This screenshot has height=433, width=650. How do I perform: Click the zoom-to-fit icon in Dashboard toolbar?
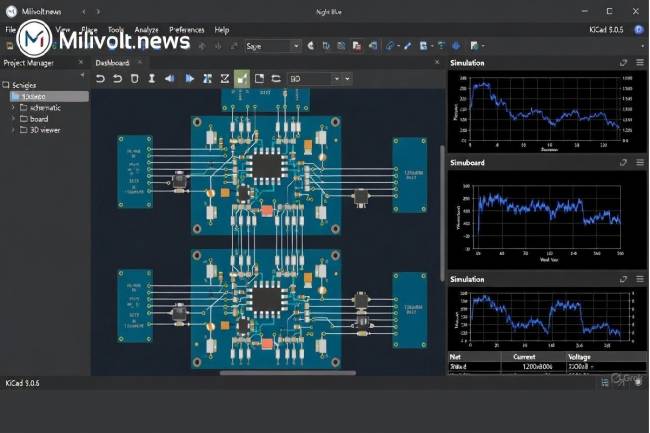(x=207, y=78)
